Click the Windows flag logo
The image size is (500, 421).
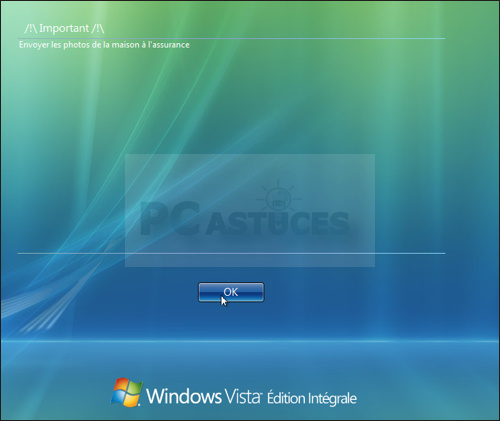[x=127, y=392]
